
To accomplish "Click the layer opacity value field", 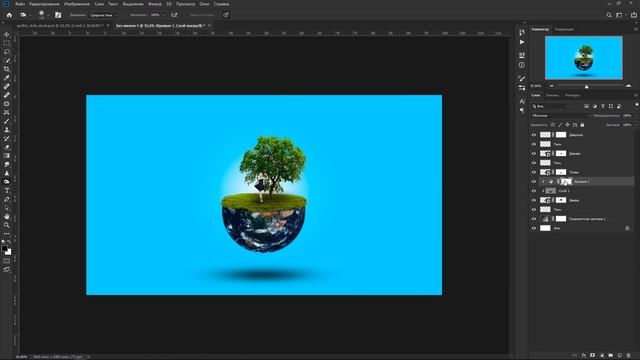I will tap(627, 116).
